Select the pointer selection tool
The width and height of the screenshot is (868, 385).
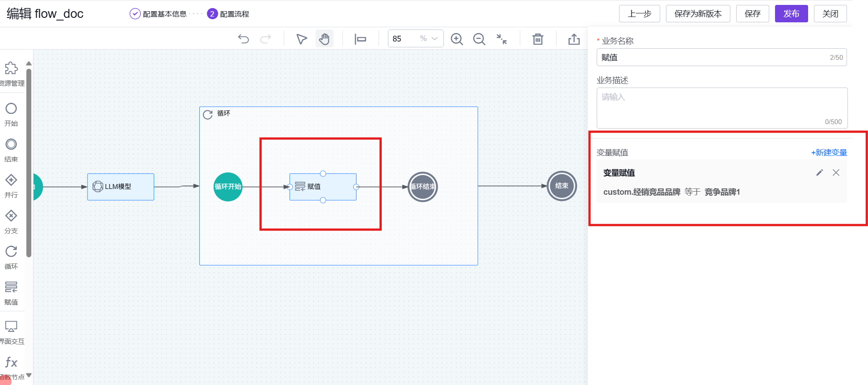click(x=302, y=39)
